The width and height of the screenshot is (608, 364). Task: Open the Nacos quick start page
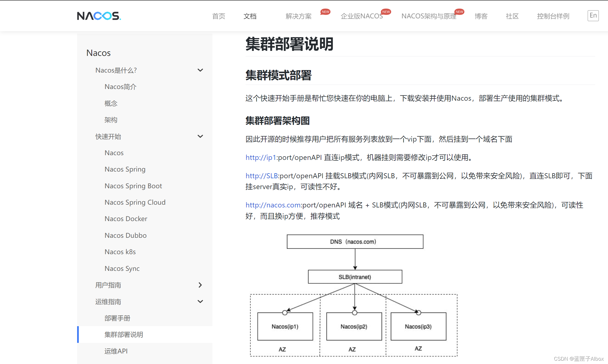pos(114,153)
